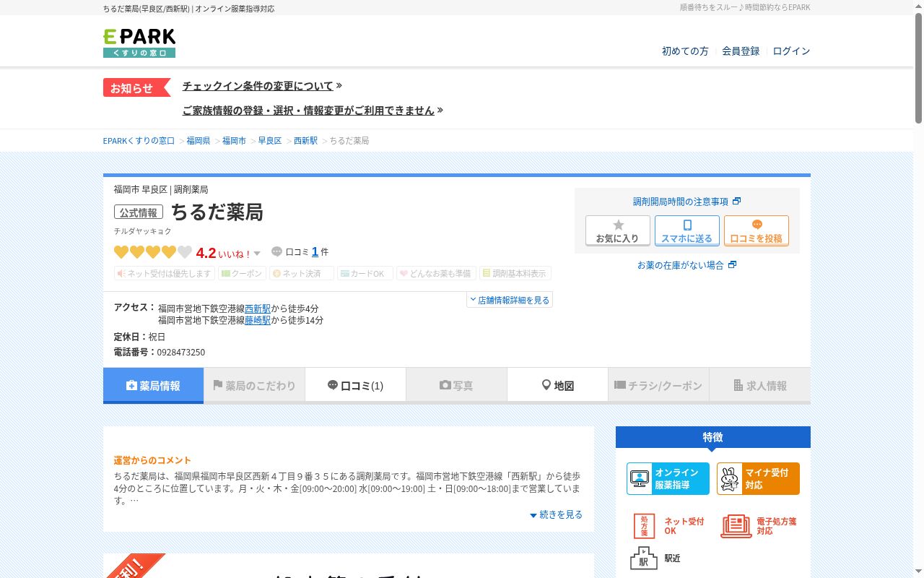Open the 写真 tab
924x578 pixels.
coord(456,385)
